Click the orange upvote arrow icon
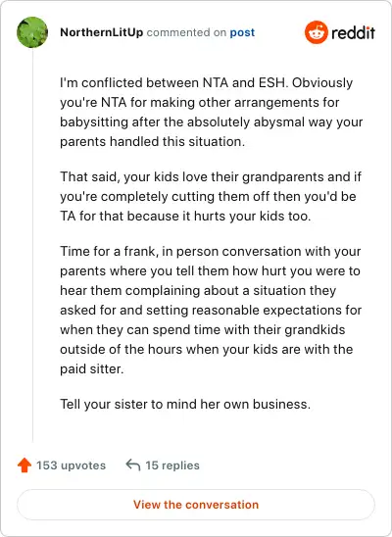The width and height of the screenshot is (392, 537). 24,465
